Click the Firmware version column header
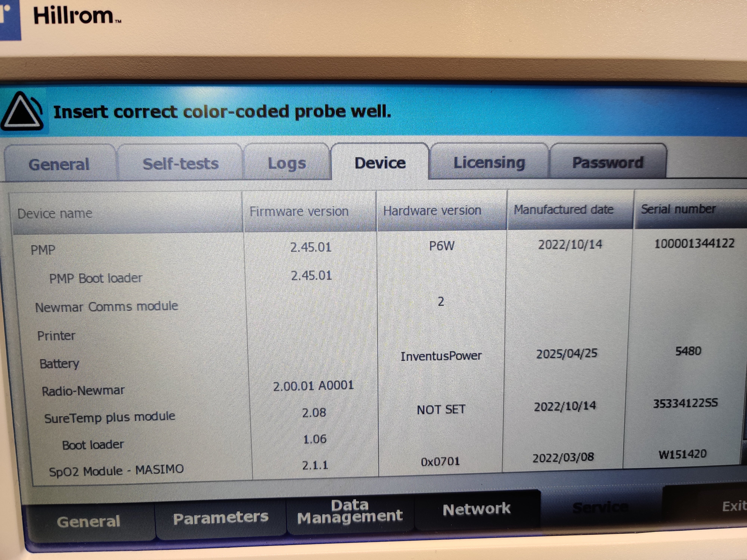 click(x=299, y=212)
